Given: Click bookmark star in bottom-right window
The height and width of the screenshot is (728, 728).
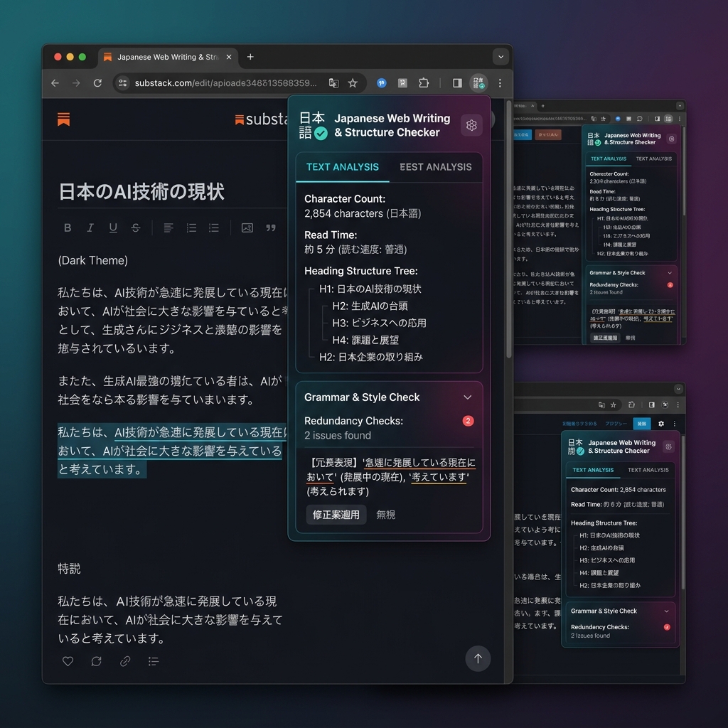Looking at the screenshot, I should [x=613, y=405].
